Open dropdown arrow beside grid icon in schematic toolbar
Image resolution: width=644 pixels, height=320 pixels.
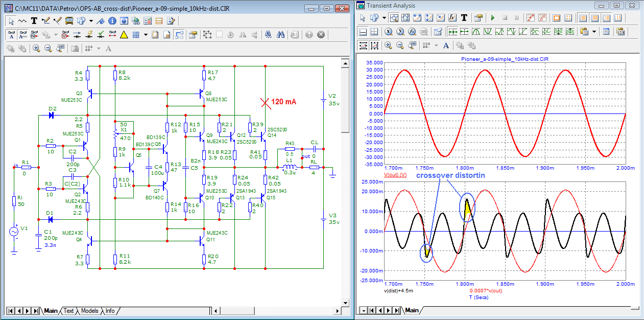[x=146, y=35]
